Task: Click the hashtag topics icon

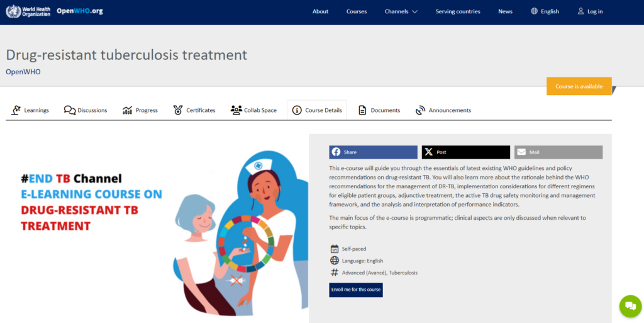Action: point(335,273)
